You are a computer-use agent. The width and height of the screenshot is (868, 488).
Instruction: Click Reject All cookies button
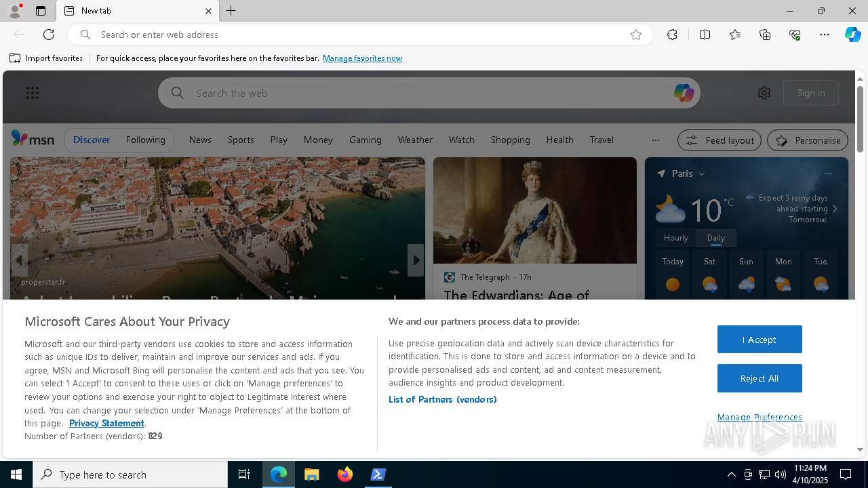tap(759, 378)
